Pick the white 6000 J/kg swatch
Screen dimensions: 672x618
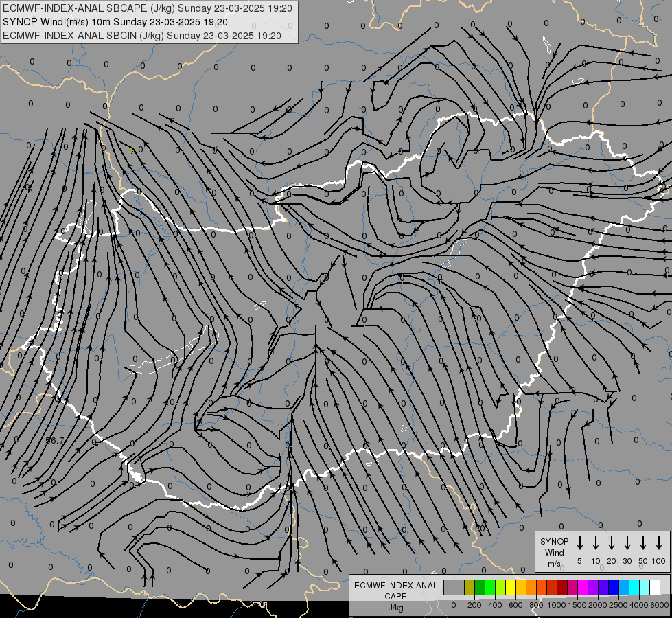coord(655,587)
